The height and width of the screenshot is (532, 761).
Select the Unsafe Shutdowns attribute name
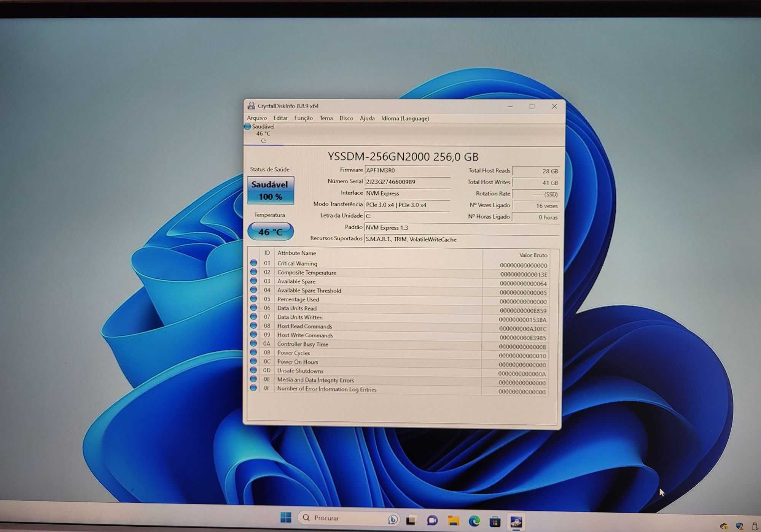click(x=300, y=370)
